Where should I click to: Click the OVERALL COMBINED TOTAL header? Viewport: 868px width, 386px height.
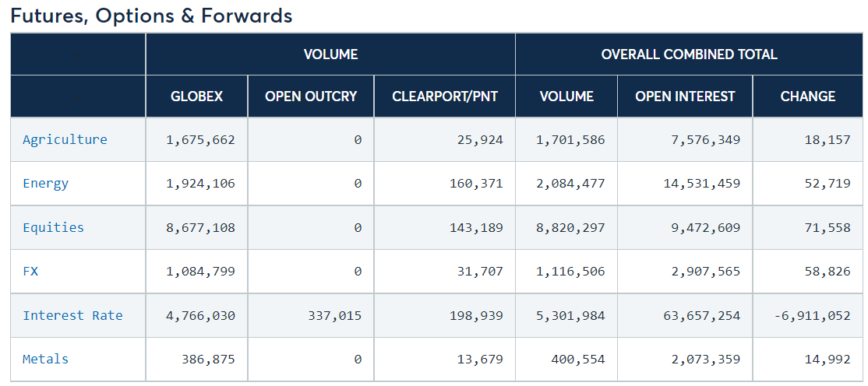[690, 54]
